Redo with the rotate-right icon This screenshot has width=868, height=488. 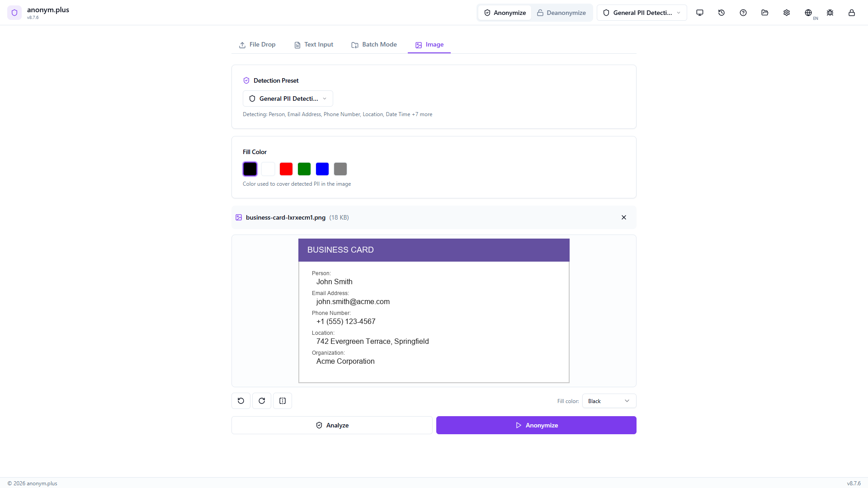pos(261,401)
